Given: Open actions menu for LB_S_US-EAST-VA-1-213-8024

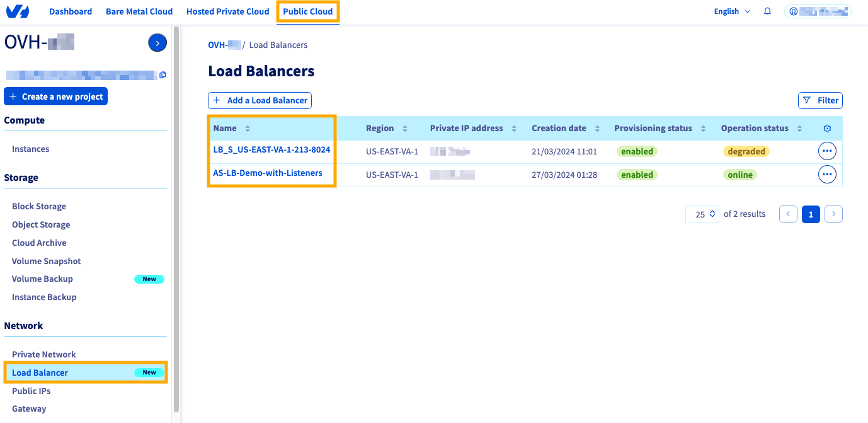Looking at the screenshot, I should pyautogui.click(x=827, y=151).
